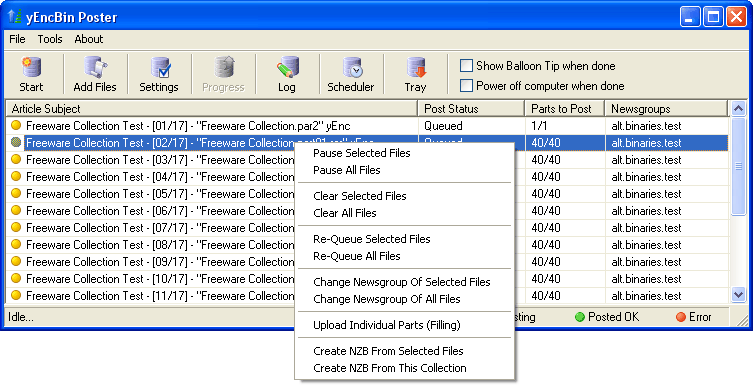Click yellow status dot of row 09/17
Viewport: 753px width, 391px height.
tap(16, 261)
